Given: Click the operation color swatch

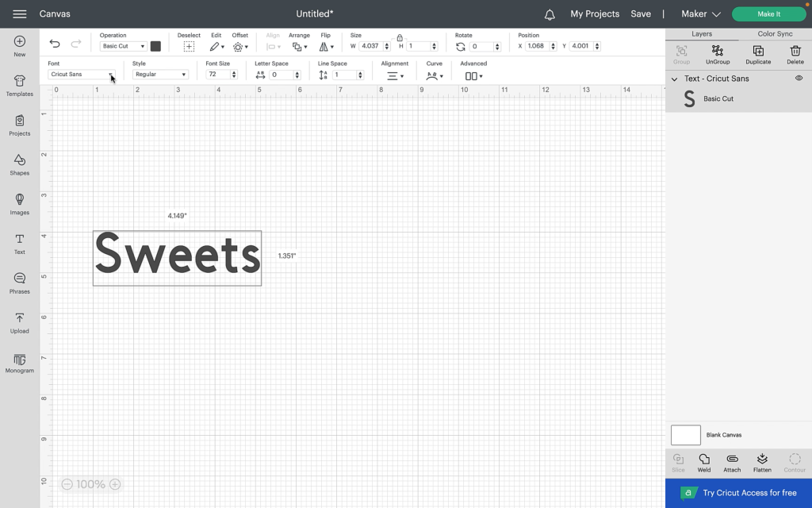Looking at the screenshot, I should 155,46.
